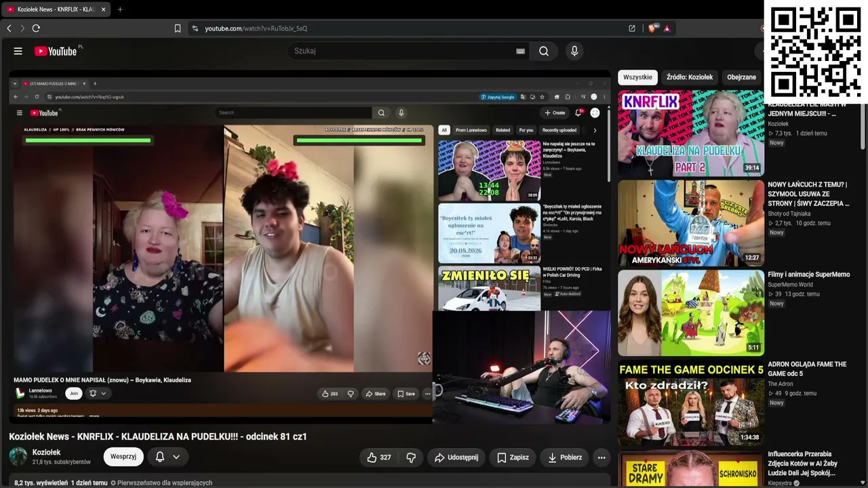The height and width of the screenshot is (488, 868).
Task: Start voice search with the microphone icon
Action: tap(574, 51)
